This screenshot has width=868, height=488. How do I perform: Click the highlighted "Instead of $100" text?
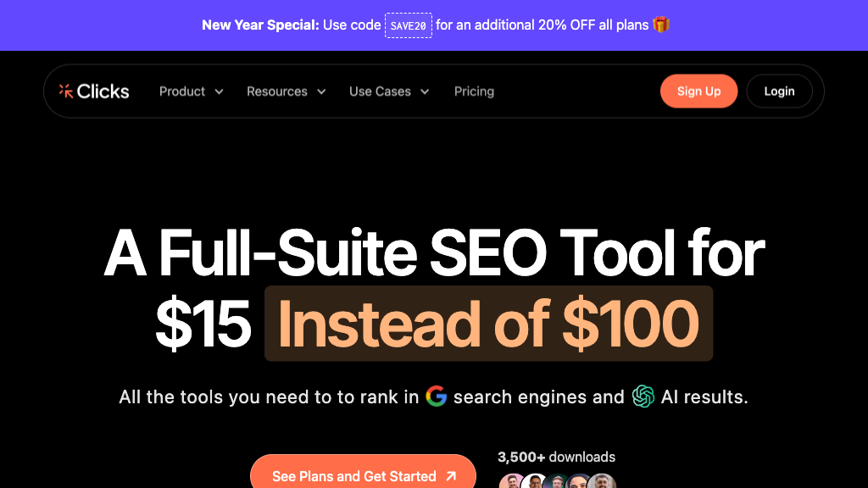pos(488,324)
